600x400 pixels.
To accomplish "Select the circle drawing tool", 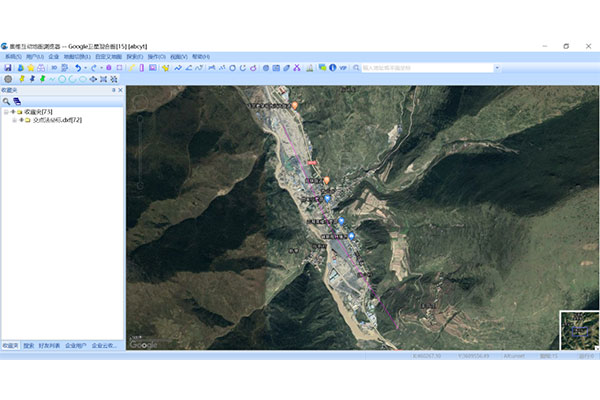I will point(61,78).
